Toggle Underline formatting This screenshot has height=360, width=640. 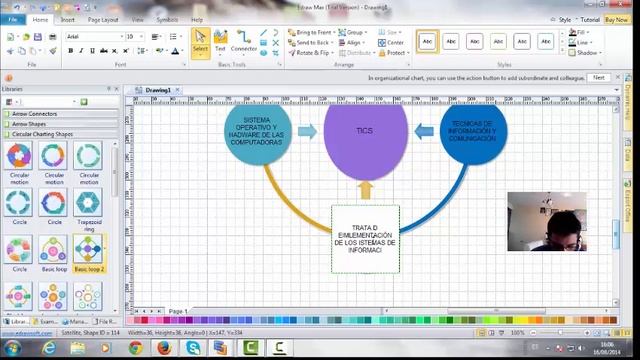coord(92,51)
